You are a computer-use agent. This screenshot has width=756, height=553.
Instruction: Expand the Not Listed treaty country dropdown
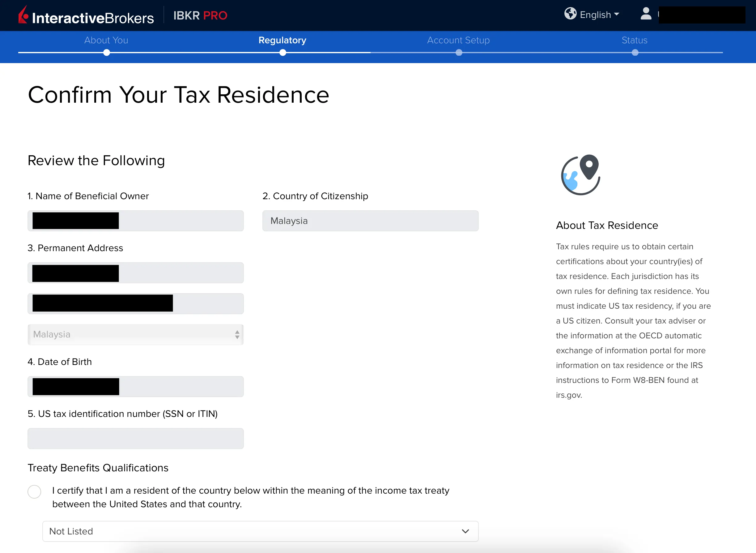pos(261,531)
